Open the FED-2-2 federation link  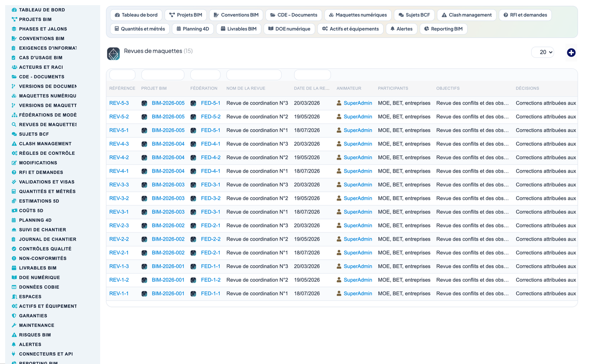pos(211,239)
